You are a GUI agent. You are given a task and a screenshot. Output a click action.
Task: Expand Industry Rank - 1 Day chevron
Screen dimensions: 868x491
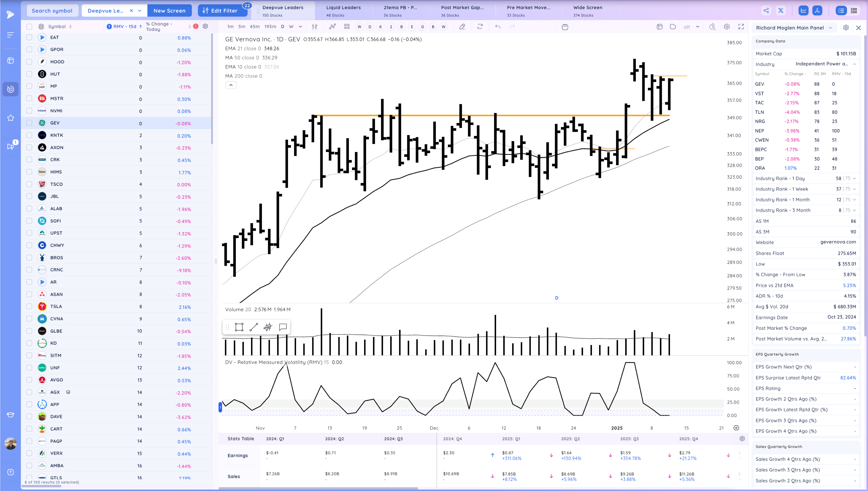pos(855,178)
